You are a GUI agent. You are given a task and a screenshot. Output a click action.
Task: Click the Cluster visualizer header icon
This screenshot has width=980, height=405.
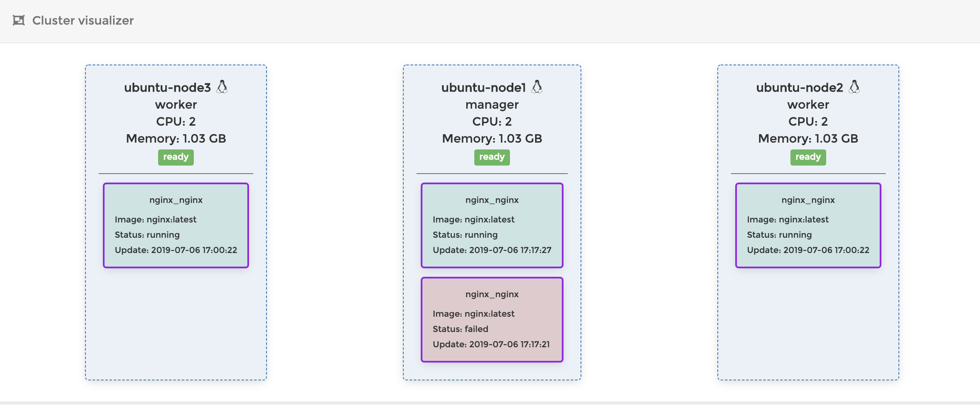pos(19,20)
